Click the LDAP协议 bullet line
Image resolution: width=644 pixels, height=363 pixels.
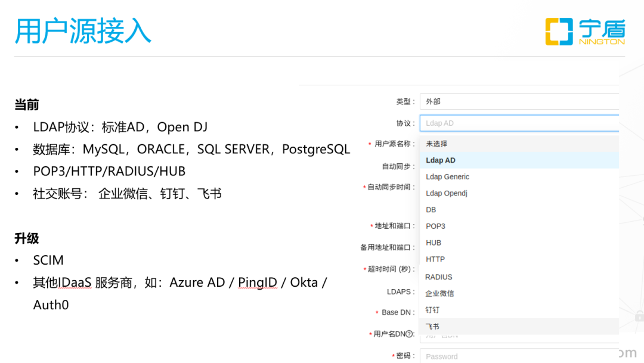tap(120, 127)
